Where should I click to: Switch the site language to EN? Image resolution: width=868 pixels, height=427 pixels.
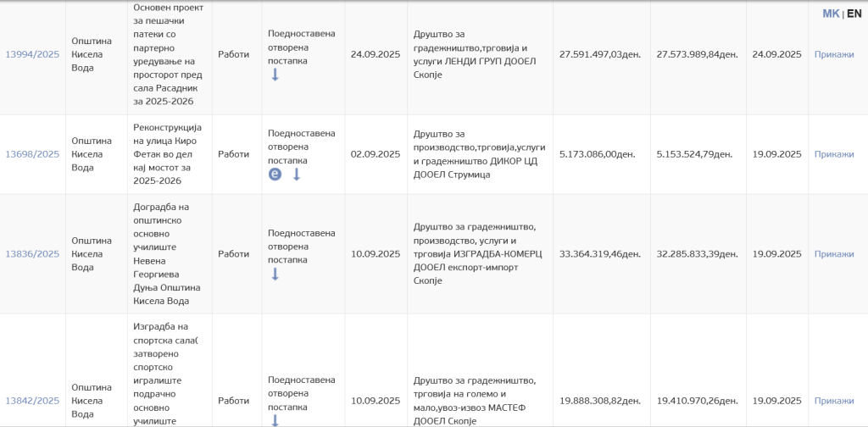tap(854, 14)
